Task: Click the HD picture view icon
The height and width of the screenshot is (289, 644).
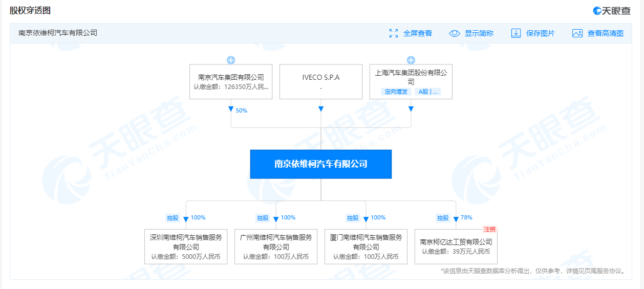Action: 577,33
